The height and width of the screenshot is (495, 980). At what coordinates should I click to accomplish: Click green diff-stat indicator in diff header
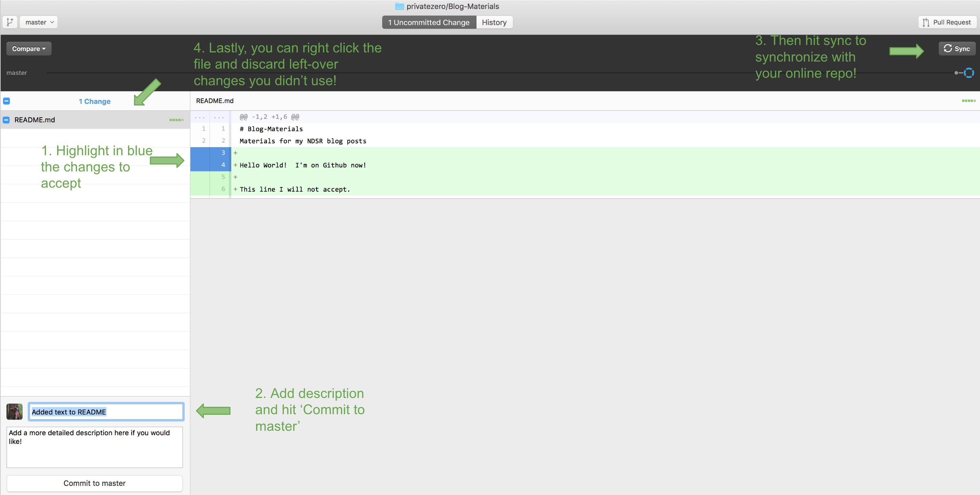tap(968, 101)
